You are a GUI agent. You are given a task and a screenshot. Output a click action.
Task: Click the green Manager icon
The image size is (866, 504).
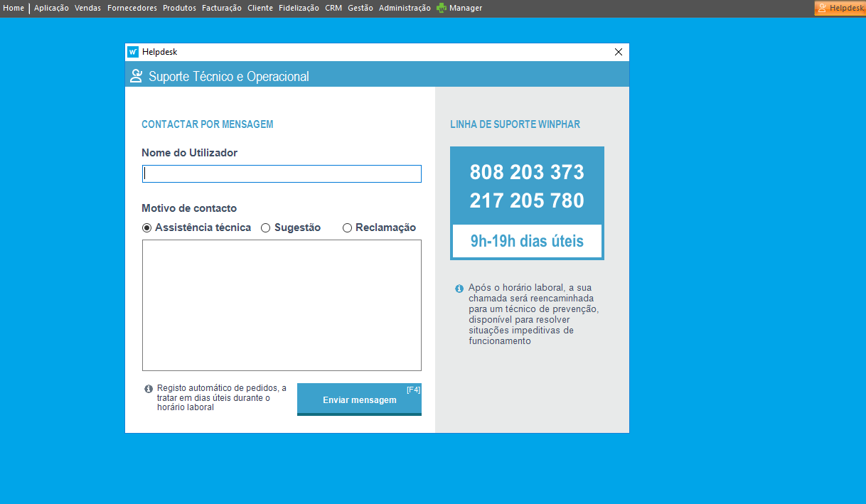pos(442,8)
